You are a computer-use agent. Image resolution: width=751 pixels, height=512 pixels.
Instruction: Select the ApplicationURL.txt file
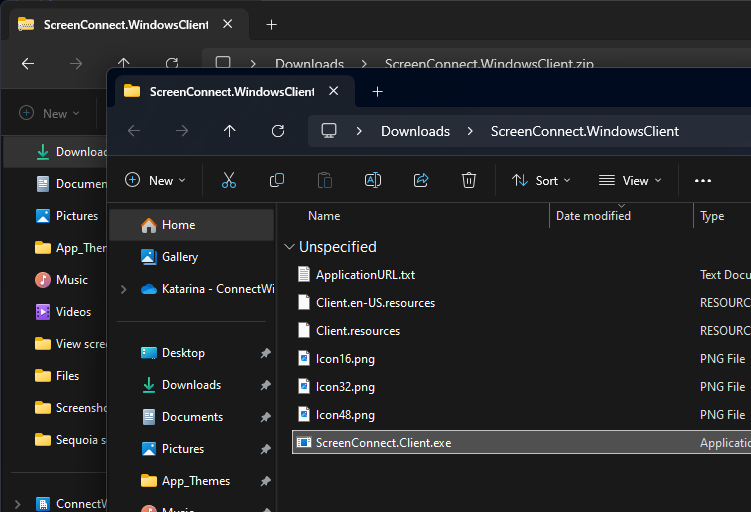click(365, 274)
